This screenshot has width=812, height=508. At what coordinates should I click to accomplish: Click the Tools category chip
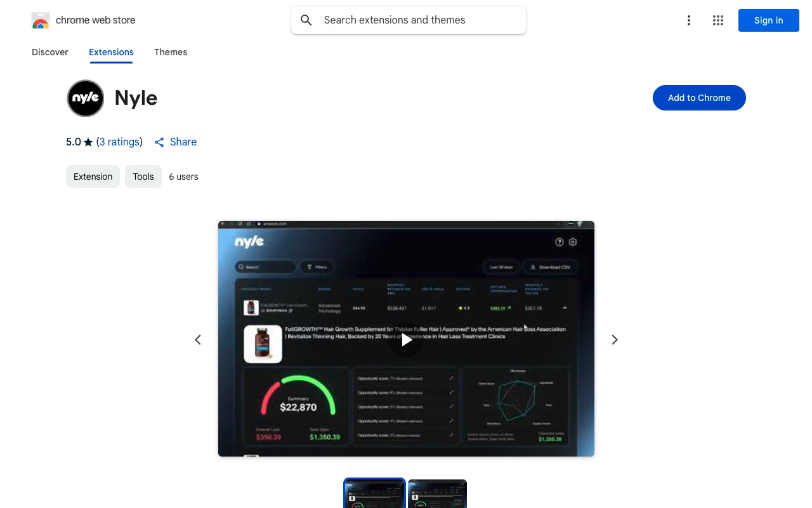(x=143, y=177)
